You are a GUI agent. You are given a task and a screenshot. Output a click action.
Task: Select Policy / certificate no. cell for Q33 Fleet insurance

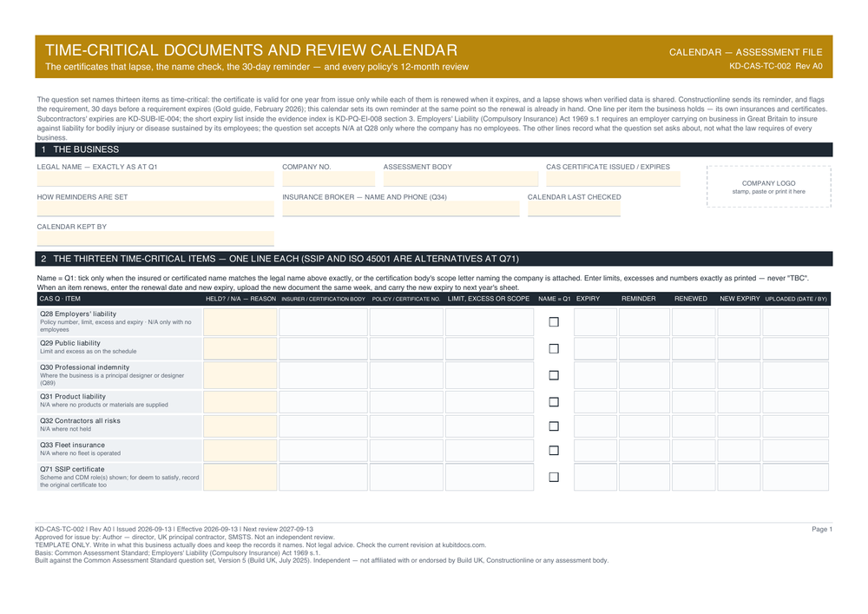pos(406,451)
